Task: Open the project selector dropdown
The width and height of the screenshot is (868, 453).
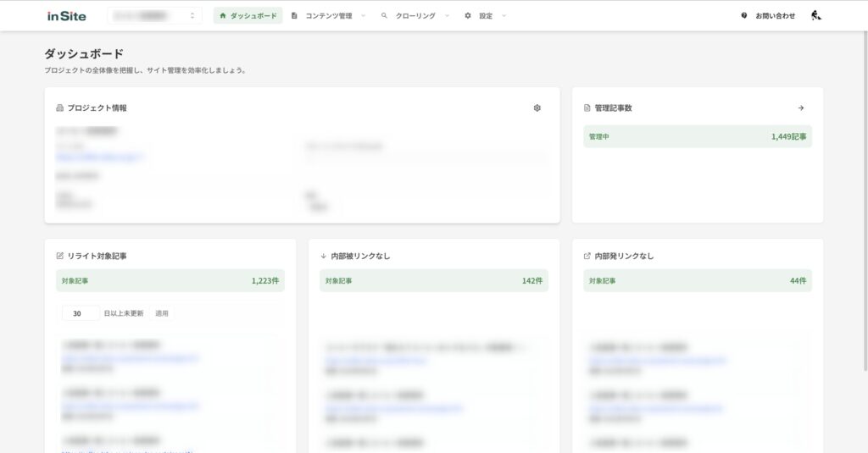Action: tap(154, 15)
